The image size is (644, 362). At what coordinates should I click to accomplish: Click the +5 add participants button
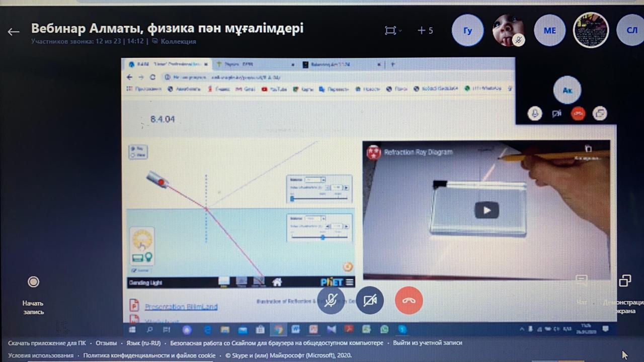click(425, 31)
